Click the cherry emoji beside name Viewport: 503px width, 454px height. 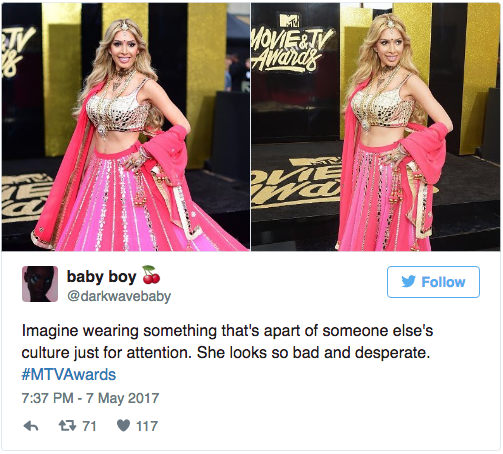pyautogui.click(x=151, y=275)
